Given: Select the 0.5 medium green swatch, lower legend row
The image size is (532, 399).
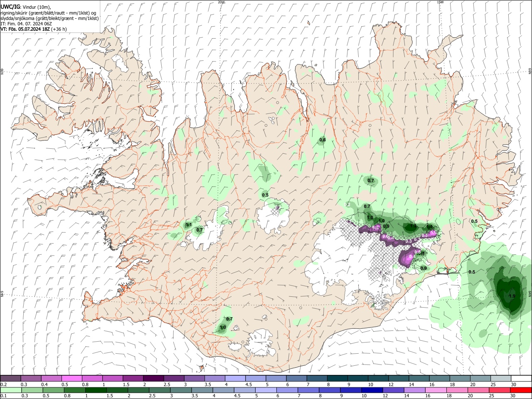Looking at the screenshot, I should click(53, 390).
